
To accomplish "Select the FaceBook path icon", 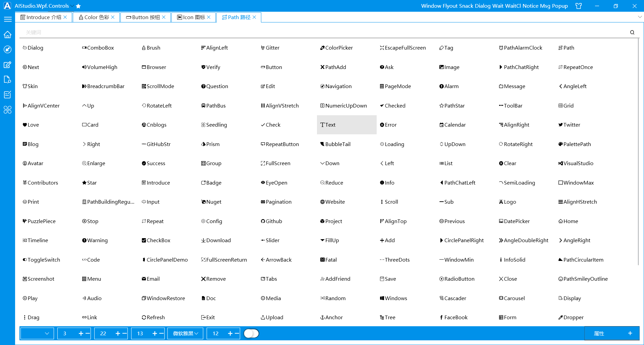I will click(x=453, y=318).
